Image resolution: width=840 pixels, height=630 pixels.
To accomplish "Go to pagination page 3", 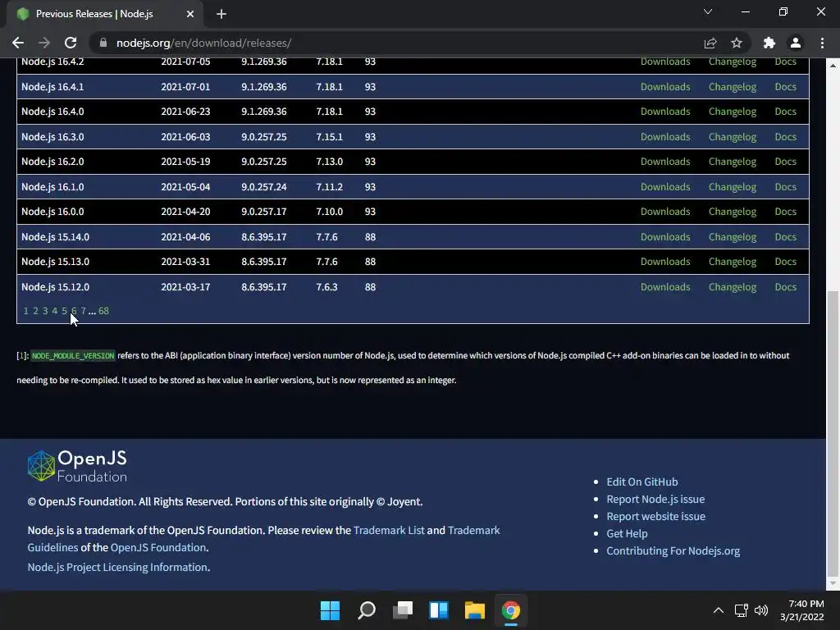I will tap(45, 311).
